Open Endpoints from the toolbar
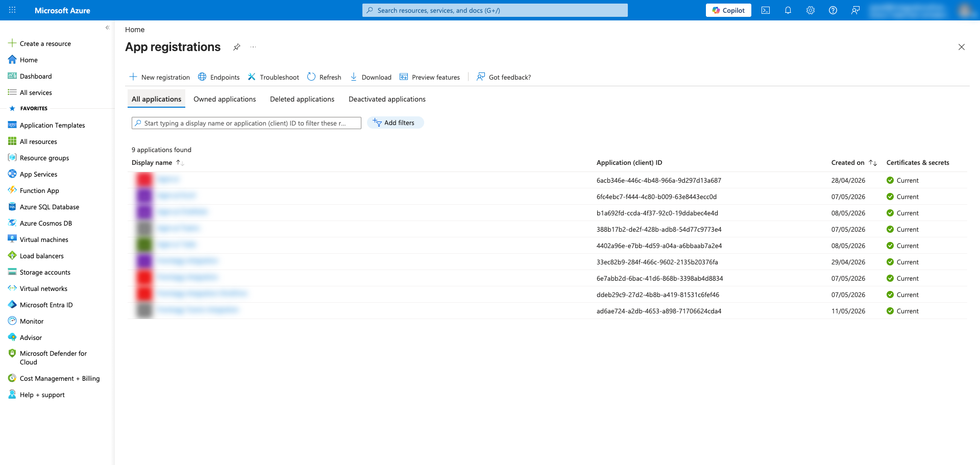Image resolution: width=980 pixels, height=465 pixels. tap(219, 77)
